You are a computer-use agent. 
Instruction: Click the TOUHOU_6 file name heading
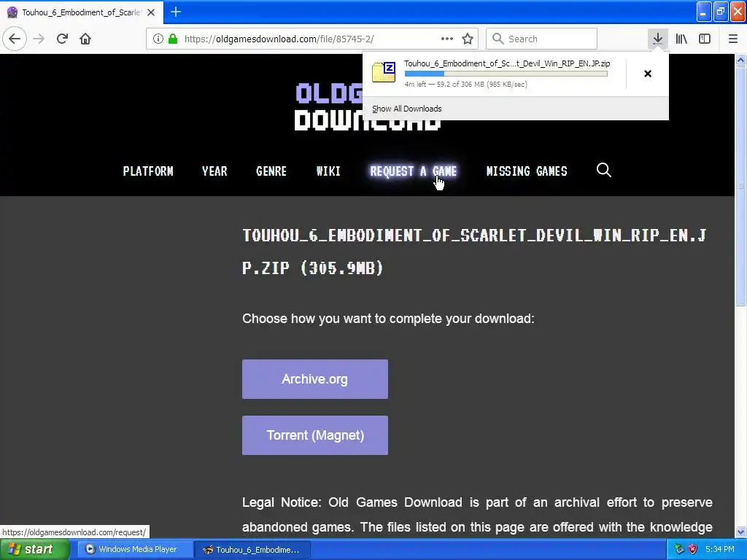(x=474, y=252)
